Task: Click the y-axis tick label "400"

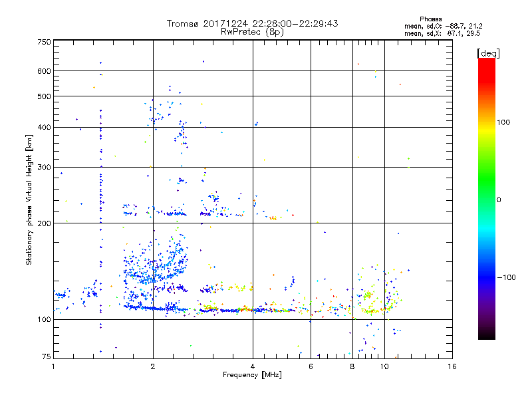Action: point(44,127)
